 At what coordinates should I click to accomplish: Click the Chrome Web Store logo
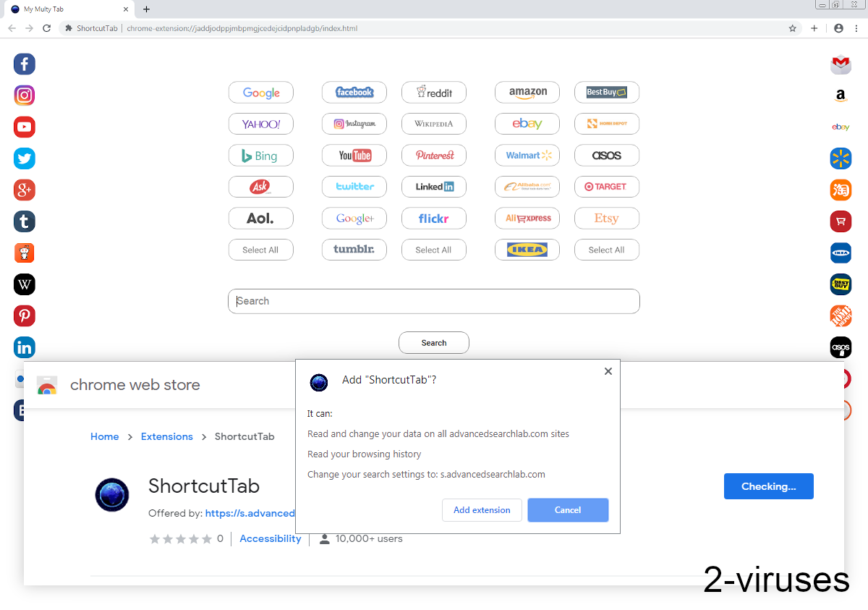[46, 386]
